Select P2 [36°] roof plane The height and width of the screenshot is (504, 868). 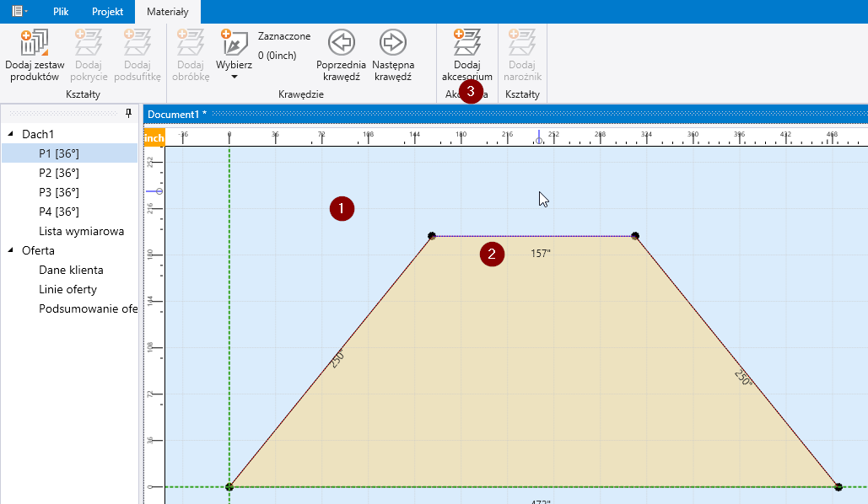[x=58, y=173]
